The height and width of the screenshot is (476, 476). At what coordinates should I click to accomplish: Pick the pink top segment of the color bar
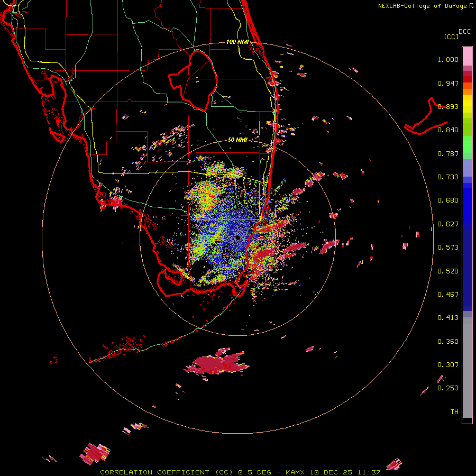click(x=467, y=56)
